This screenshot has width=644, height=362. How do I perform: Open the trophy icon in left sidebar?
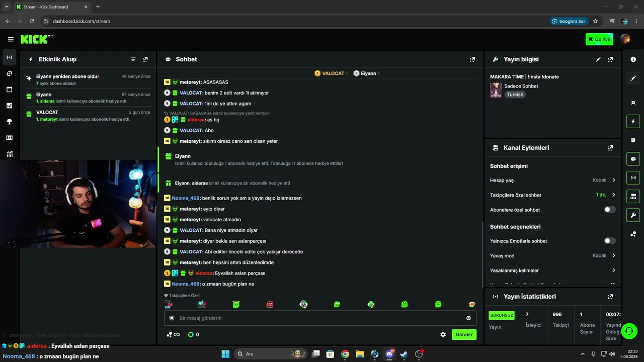[x=10, y=122]
